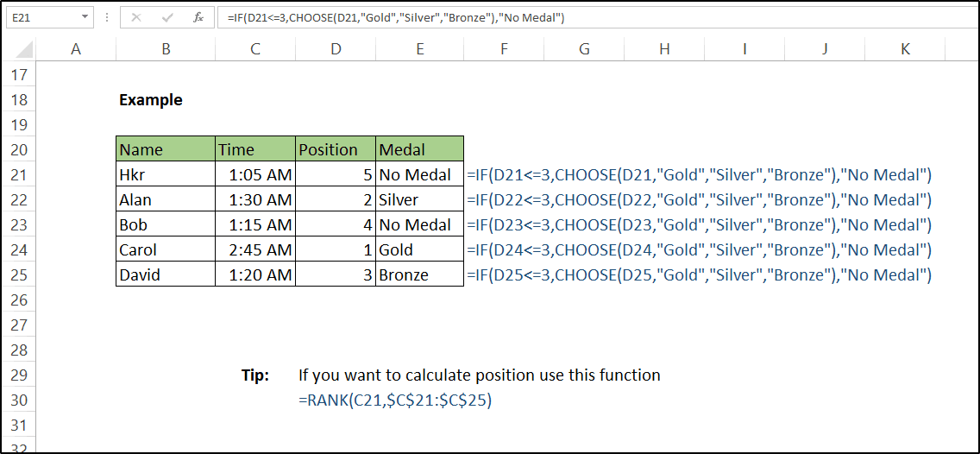Click the 2:45 AM time cell
This screenshot has width=980, height=454.
click(x=255, y=250)
